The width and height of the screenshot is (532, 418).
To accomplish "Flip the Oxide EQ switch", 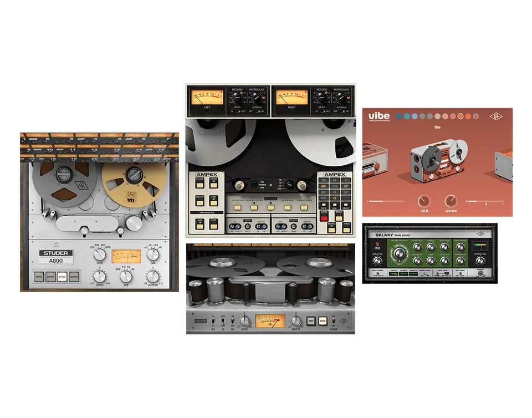I will pyautogui.click(x=223, y=320).
